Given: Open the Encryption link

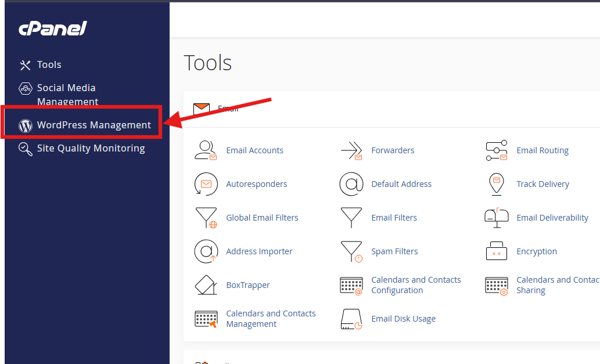Looking at the screenshot, I should pos(537,251).
